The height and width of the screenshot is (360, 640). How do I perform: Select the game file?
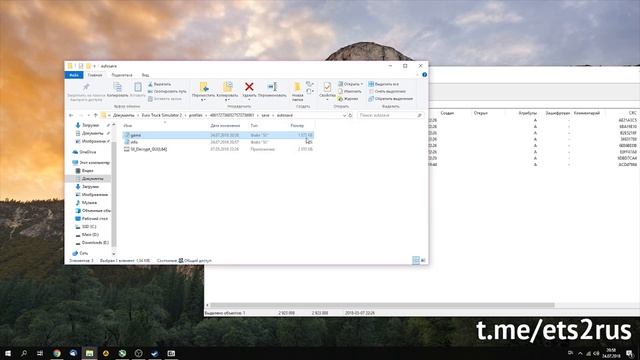(218, 135)
